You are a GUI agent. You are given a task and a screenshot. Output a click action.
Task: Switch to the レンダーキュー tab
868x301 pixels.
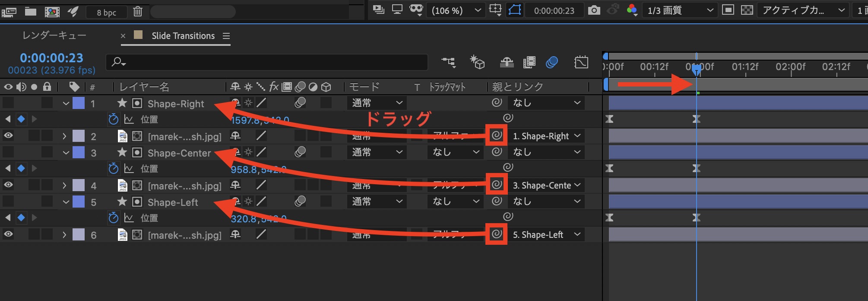tap(54, 35)
